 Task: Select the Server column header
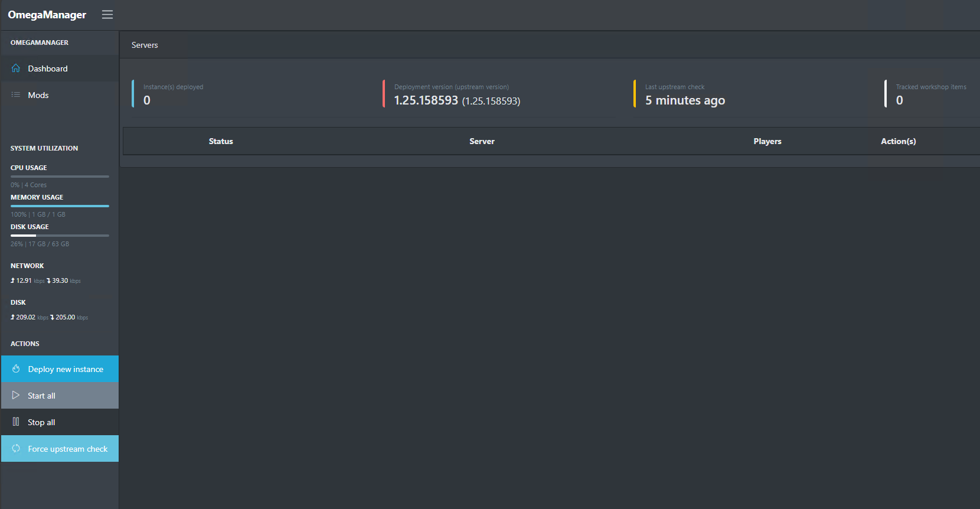coord(482,142)
